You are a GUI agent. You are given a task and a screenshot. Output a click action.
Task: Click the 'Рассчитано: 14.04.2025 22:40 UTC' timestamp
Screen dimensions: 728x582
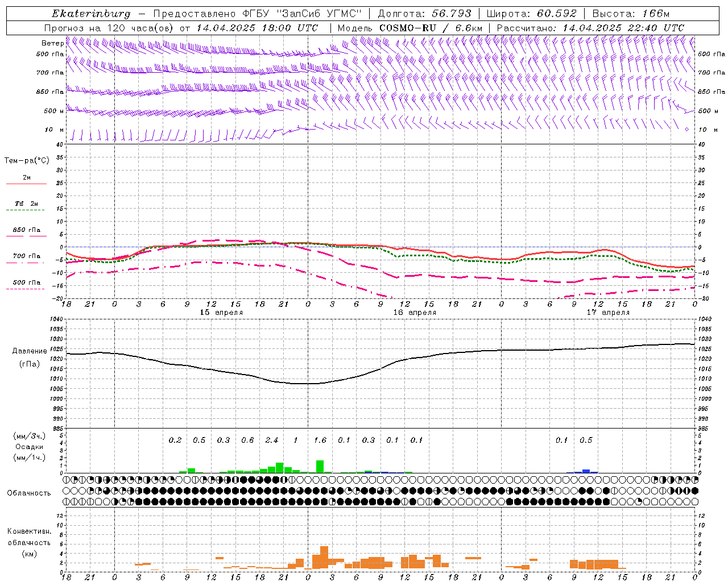[x=590, y=28]
